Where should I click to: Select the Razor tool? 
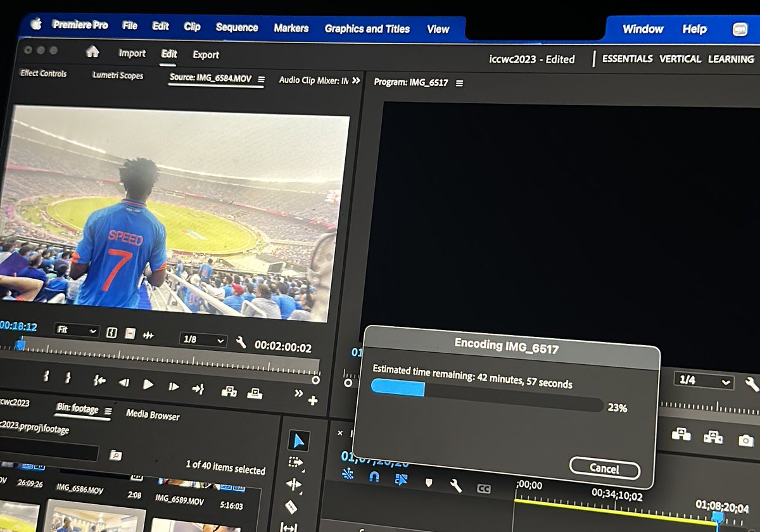coord(290,506)
